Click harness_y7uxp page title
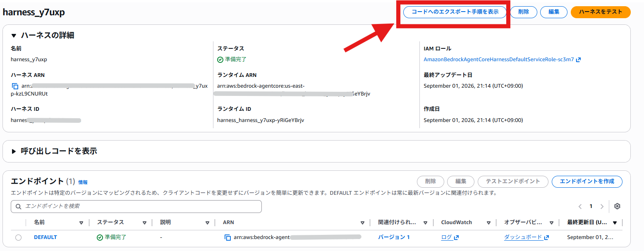This screenshot has height=251, width=644. coord(34,12)
